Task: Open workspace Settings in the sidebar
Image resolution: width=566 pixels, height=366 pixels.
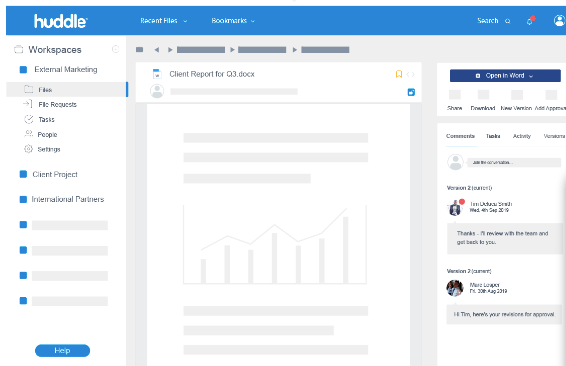Action: tap(49, 149)
